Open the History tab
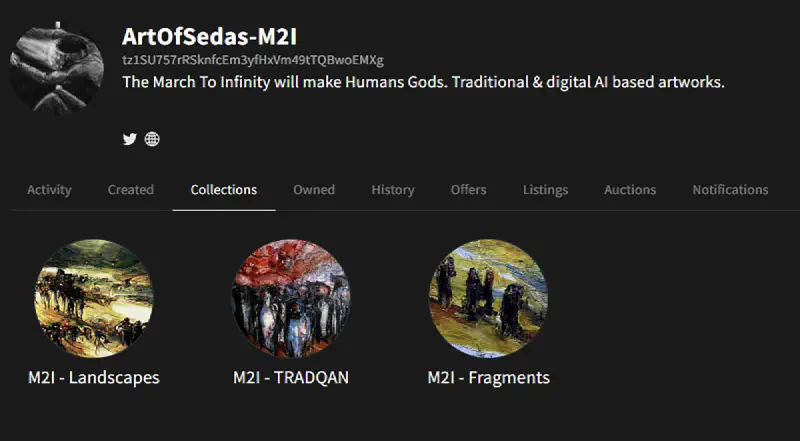Image resolution: width=800 pixels, height=441 pixels. tap(393, 190)
